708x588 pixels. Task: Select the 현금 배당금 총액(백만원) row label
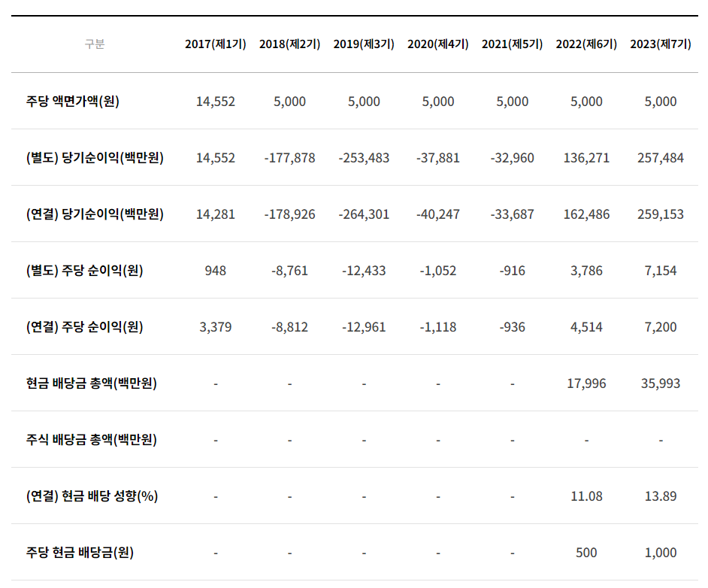91,383
